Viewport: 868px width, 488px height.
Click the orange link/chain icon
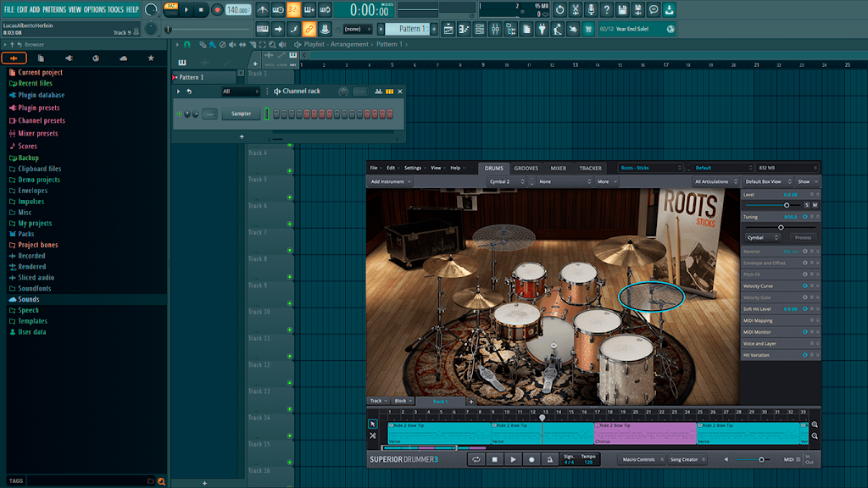(x=309, y=29)
